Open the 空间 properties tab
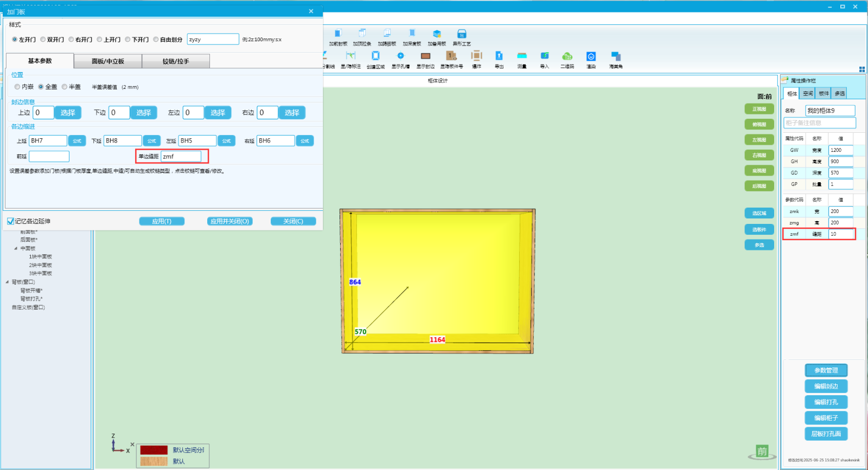This screenshot has width=868, height=470. tap(808, 93)
